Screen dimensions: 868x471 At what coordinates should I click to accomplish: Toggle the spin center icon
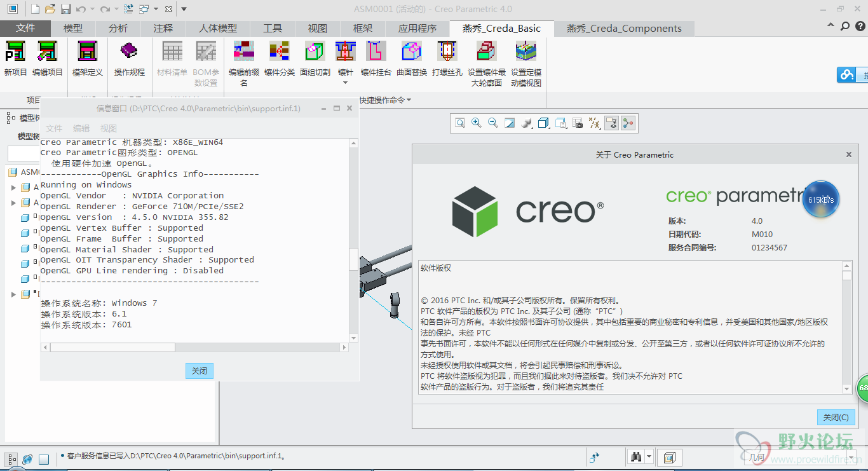[x=628, y=123]
